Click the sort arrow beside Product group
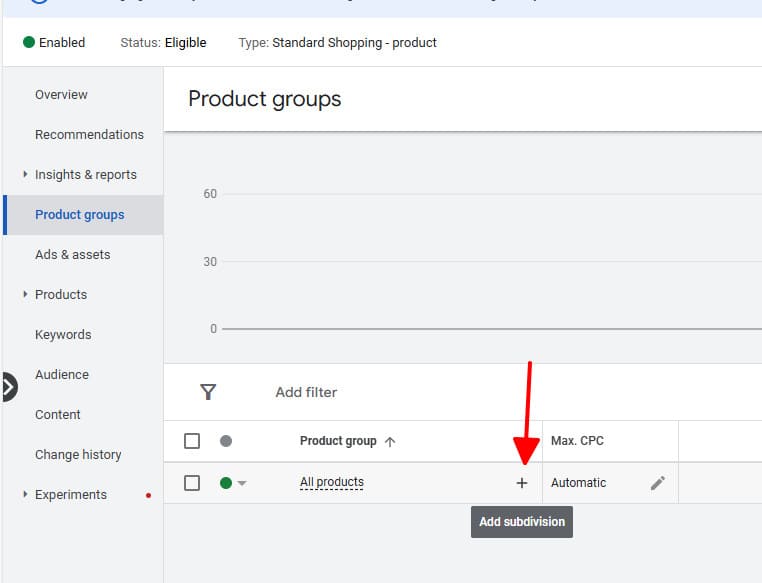Image resolution: width=762 pixels, height=583 pixels. (390, 441)
